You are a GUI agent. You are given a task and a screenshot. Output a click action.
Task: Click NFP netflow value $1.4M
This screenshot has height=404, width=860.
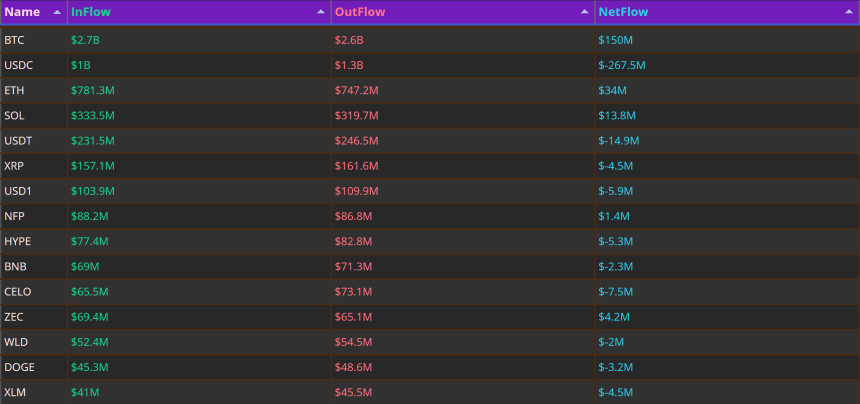(x=614, y=217)
